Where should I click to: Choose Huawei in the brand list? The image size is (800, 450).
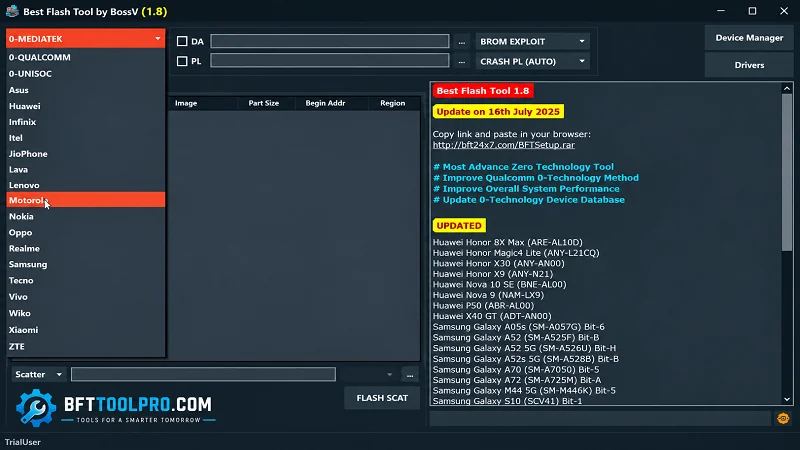pyautogui.click(x=85, y=106)
